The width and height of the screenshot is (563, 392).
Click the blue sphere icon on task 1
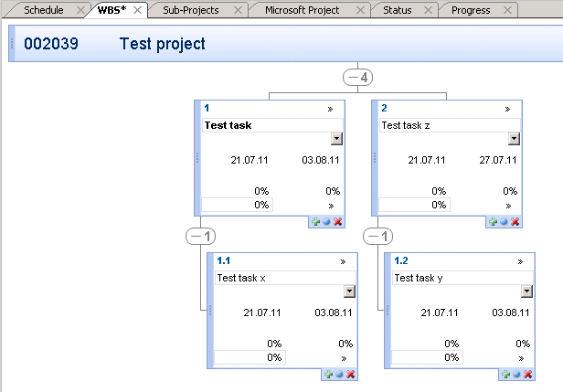tap(326, 222)
